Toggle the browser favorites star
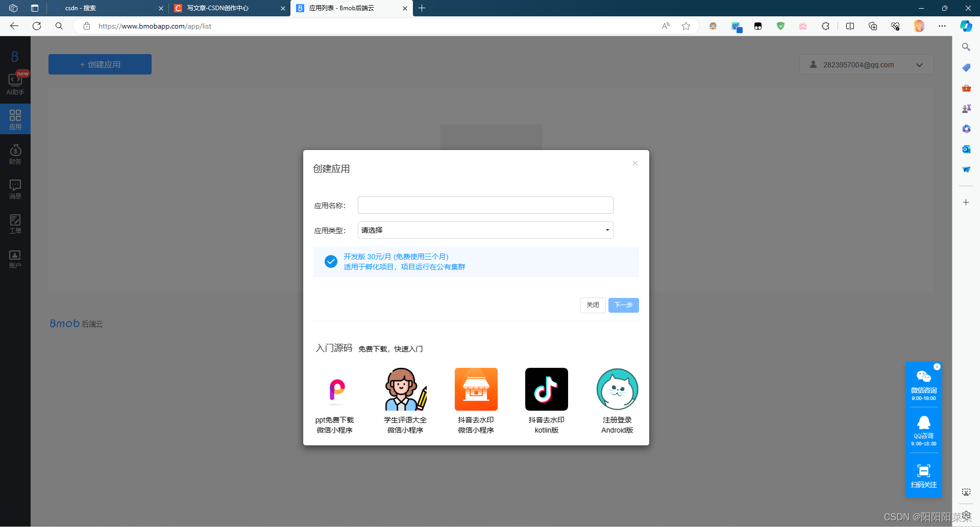The height and width of the screenshot is (527, 980). point(686,26)
